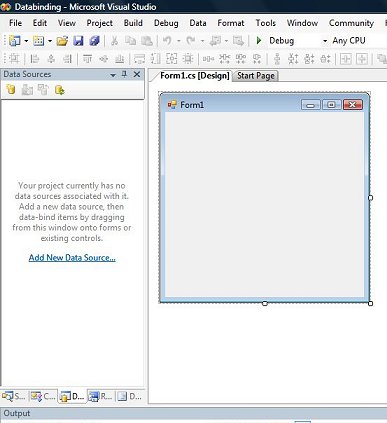
Task: Switch to the Solution Explorer bottom tab
Action: click(14, 396)
